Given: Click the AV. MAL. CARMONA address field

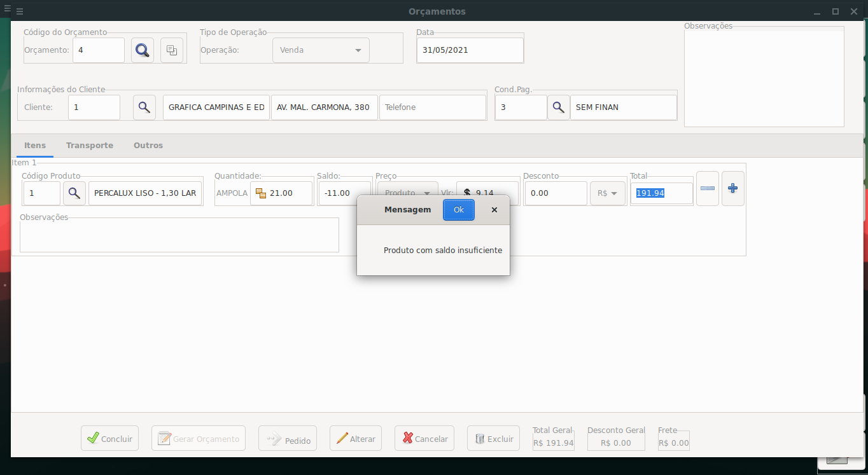Looking at the screenshot, I should click(x=325, y=107).
